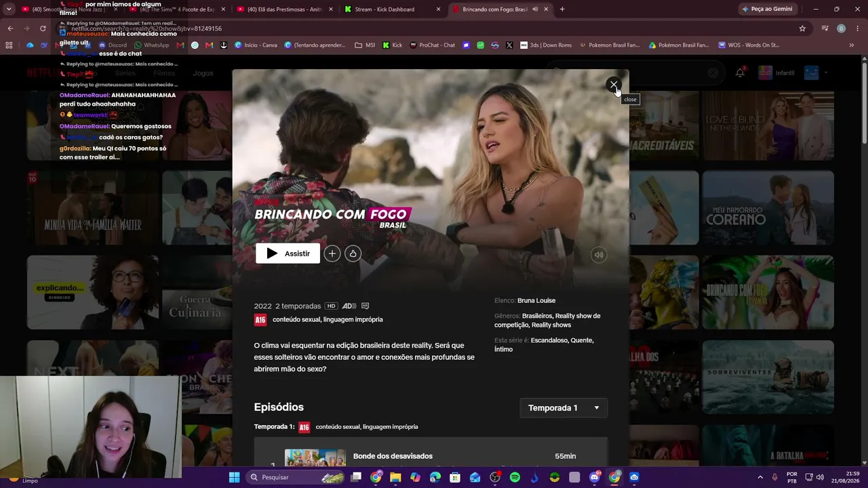
Task: Open Chrome media controls icon
Action: (825, 28)
